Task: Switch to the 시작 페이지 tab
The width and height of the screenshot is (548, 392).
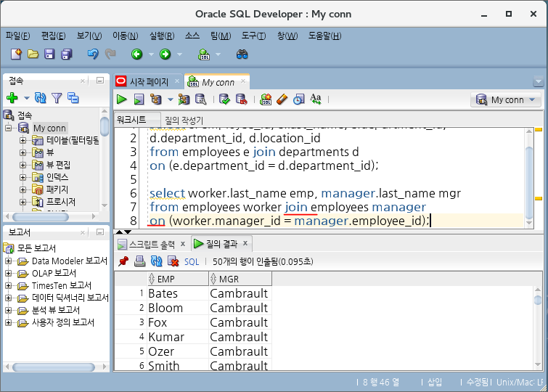Action: point(149,82)
